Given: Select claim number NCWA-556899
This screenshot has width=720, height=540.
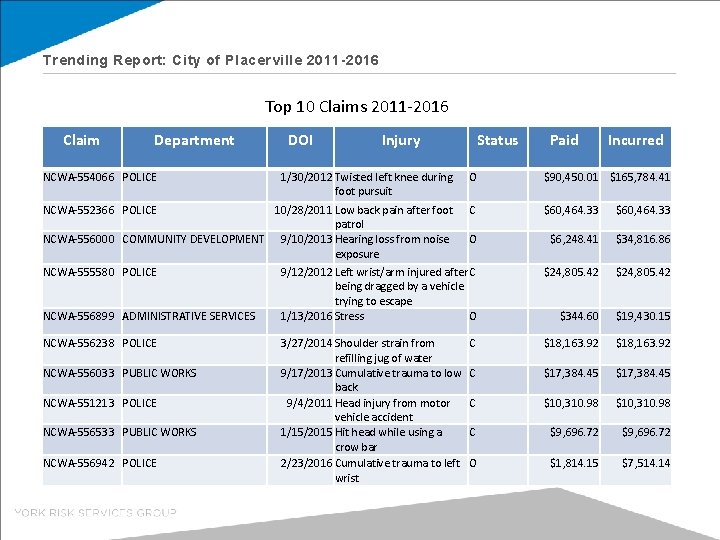Looking at the screenshot, I should tap(79, 316).
